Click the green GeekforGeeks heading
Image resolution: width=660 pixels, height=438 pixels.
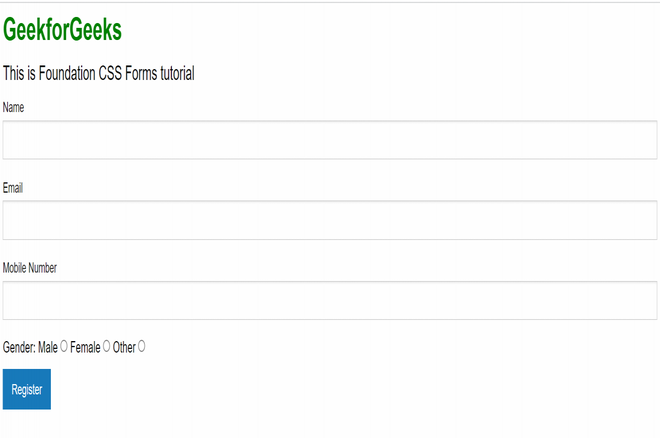62,31
